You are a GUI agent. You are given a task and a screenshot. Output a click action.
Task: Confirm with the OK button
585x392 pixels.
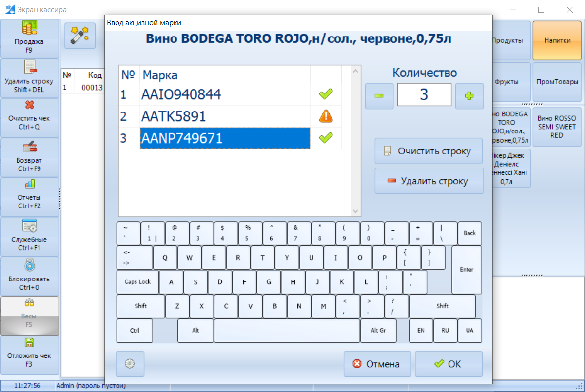(448, 364)
